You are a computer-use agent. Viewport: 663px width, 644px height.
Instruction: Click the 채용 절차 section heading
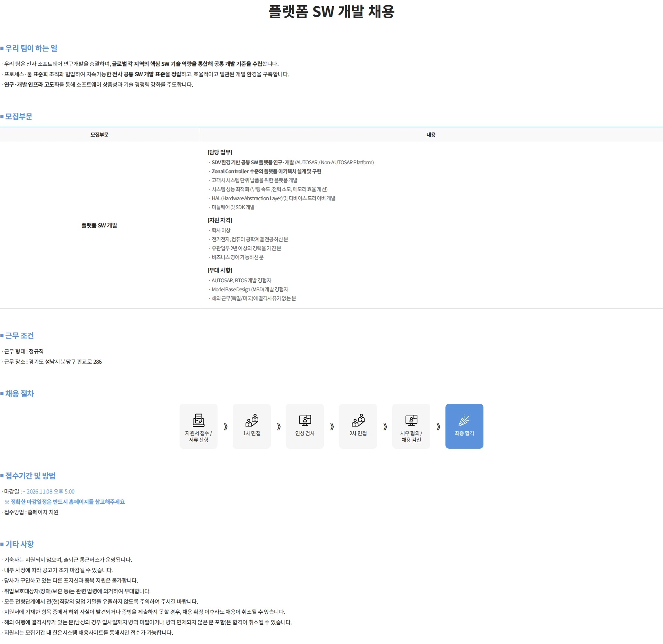pyautogui.click(x=19, y=393)
